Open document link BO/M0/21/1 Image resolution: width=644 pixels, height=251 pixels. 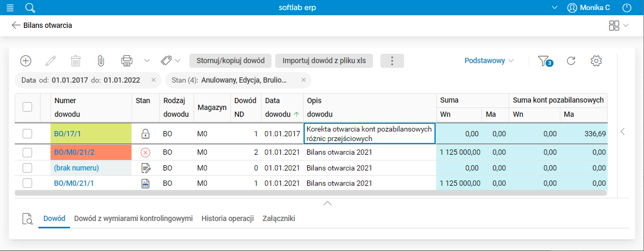click(74, 183)
